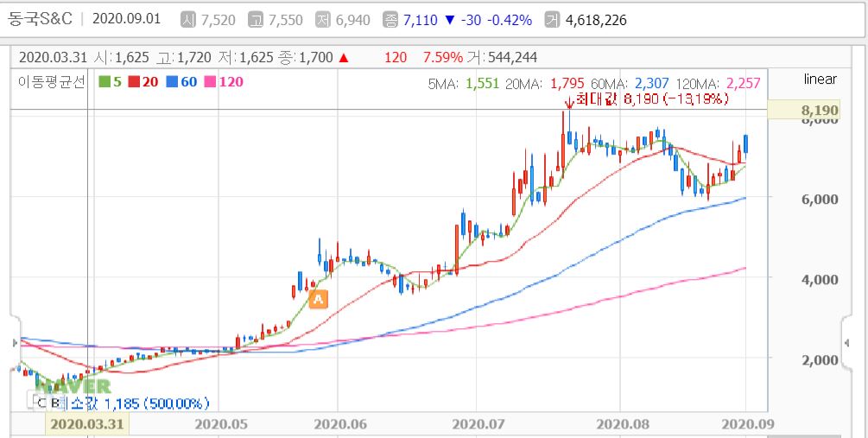Click the red up triangle in the chart info row
The image size is (868, 438).
tap(343, 57)
